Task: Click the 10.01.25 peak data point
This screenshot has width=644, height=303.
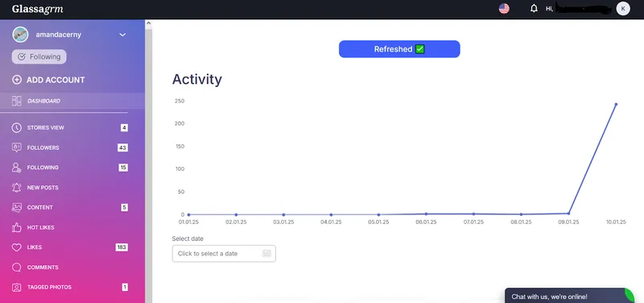Action: [616, 105]
